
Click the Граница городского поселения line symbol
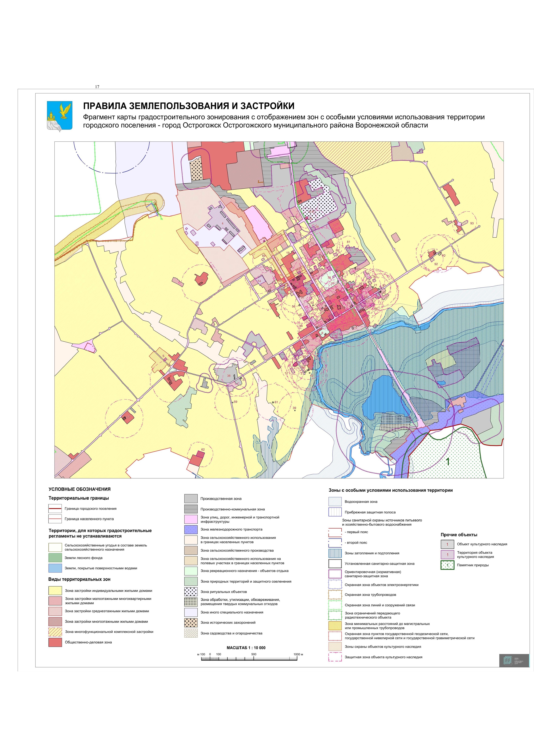coord(55,509)
